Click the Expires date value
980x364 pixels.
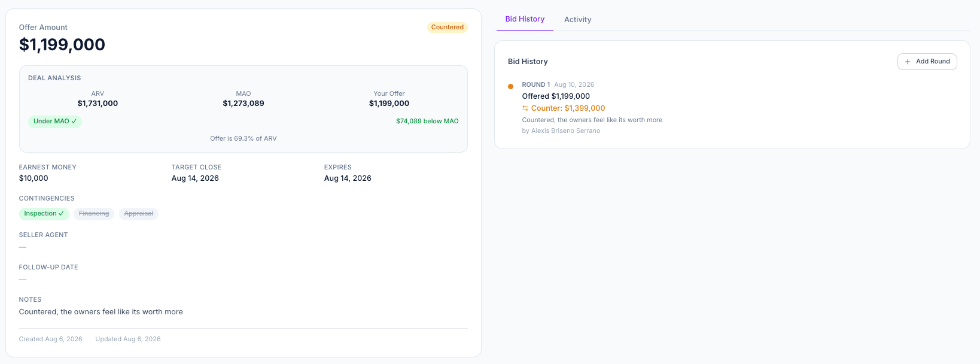pos(348,178)
